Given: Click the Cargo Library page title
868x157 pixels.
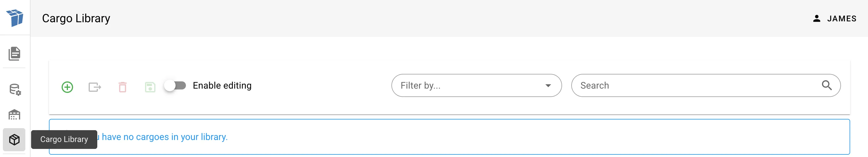Looking at the screenshot, I should click(x=76, y=18).
